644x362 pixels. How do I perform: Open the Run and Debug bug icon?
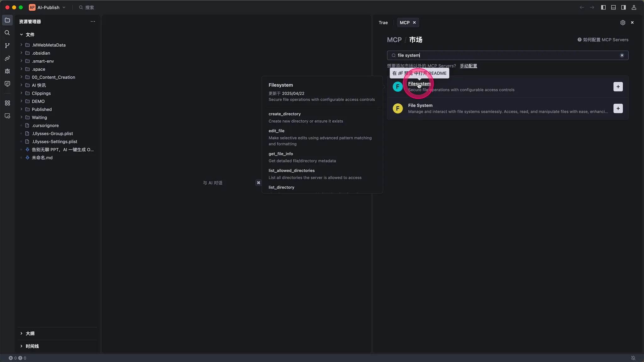pos(7,71)
